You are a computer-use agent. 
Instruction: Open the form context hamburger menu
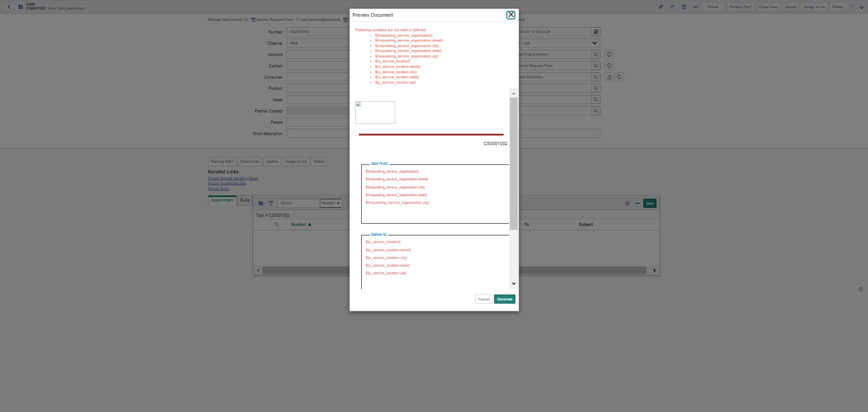20,7
